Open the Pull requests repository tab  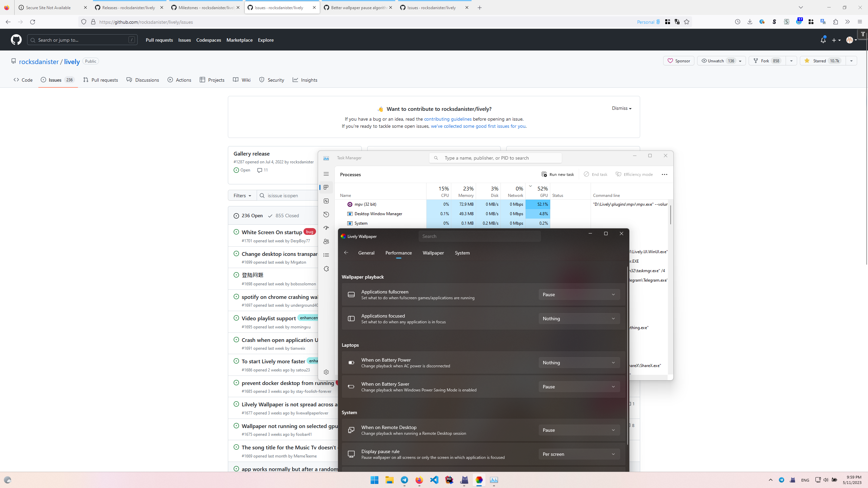coord(101,80)
